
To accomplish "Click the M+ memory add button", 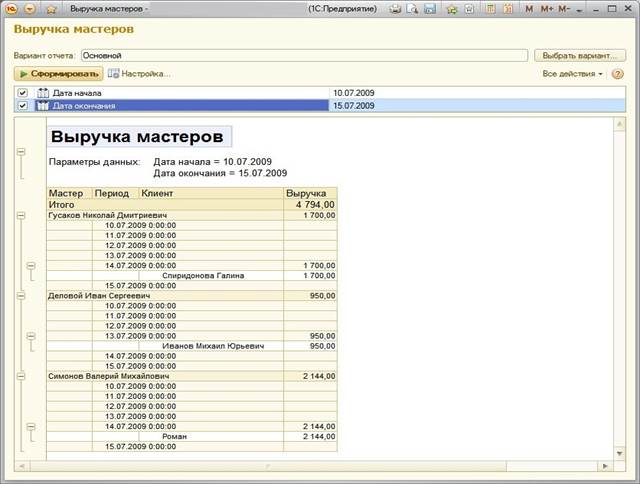I will 547,9.
